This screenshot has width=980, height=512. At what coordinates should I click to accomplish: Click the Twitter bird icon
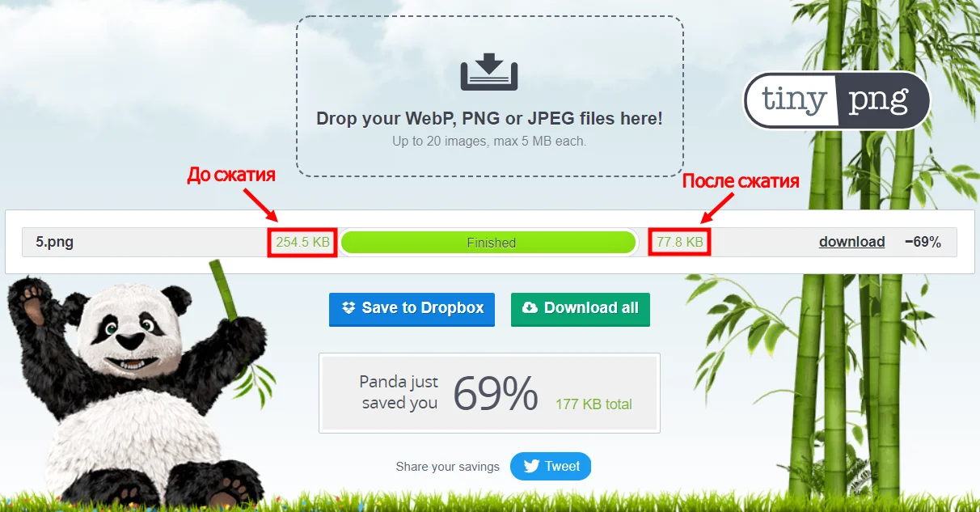531,467
